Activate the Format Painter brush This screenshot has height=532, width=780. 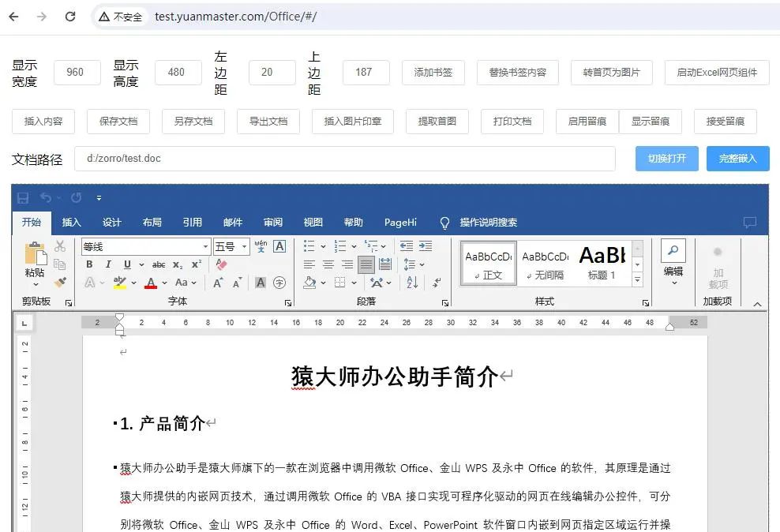point(60,282)
